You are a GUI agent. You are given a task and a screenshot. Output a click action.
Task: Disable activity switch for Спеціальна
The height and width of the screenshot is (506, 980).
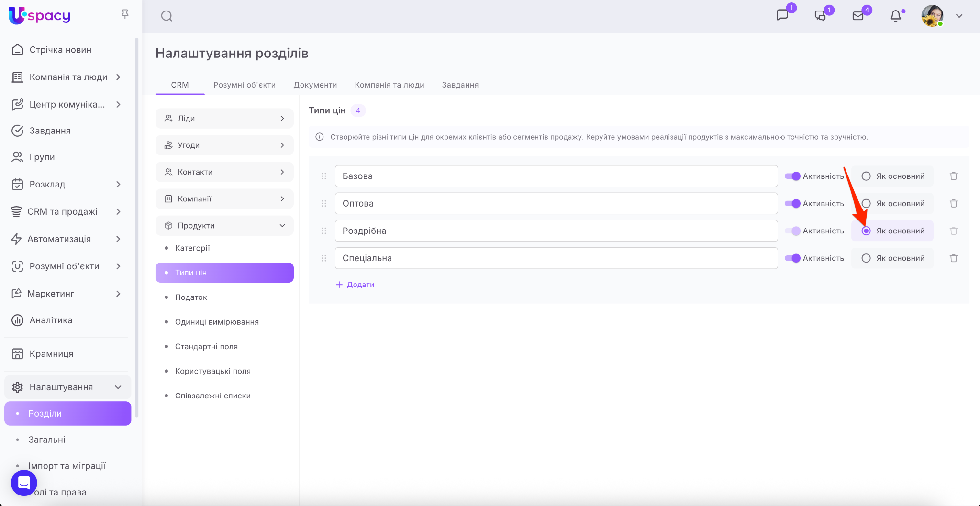(792, 258)
